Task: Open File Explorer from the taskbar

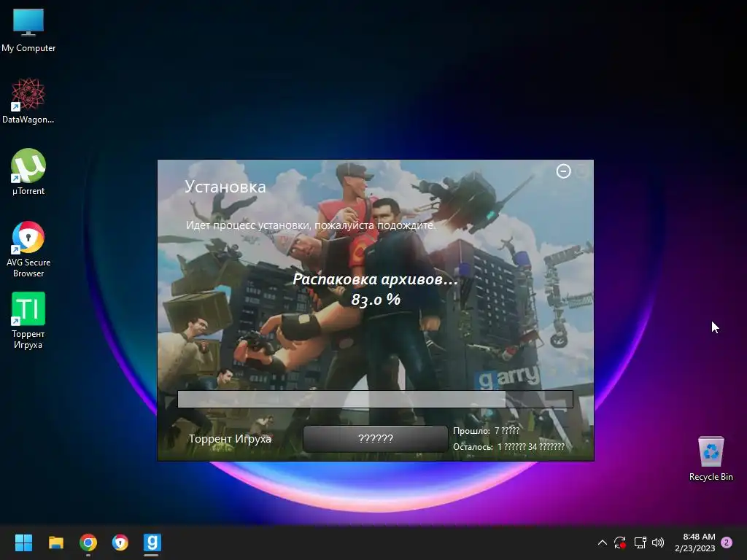Action: [55, 542]
